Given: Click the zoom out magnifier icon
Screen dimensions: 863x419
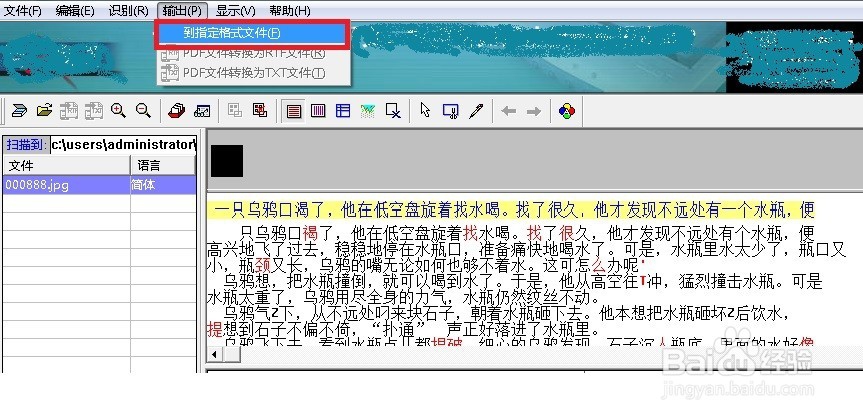Looking at the screenshot, I should tap(143, 111).
